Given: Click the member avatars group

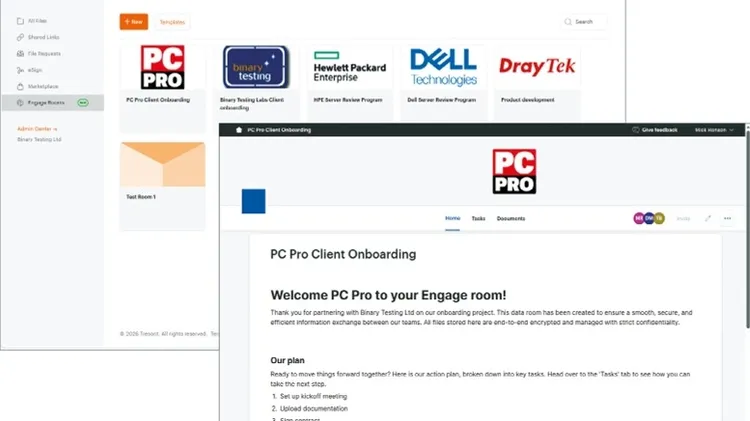Looking at the screenshot, I should click(x=649, y=218).
